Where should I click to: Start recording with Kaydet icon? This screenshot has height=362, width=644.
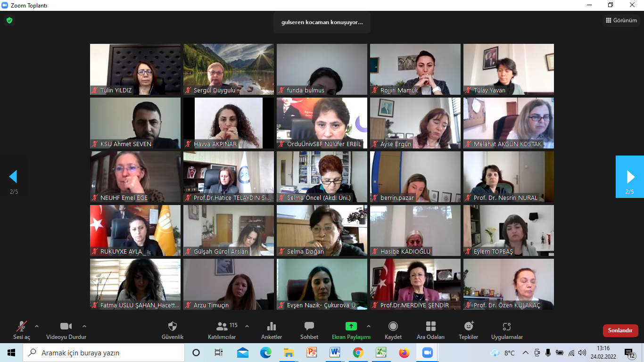(393, 327)
